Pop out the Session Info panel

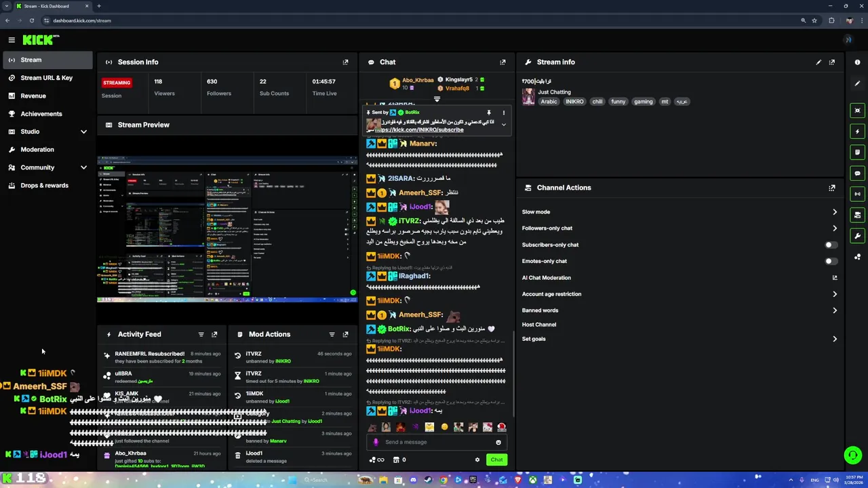click(x=345, y=62)
